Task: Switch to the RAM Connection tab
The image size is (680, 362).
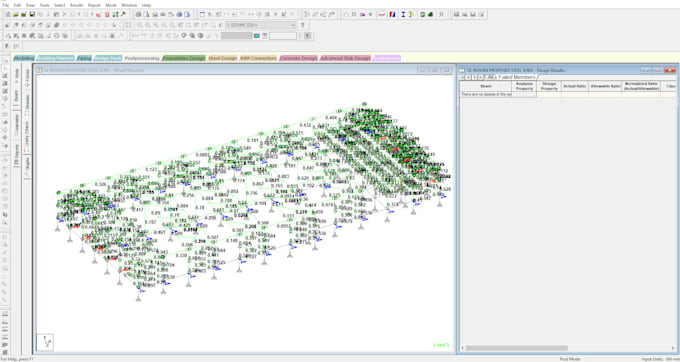Action: (258, 58)
